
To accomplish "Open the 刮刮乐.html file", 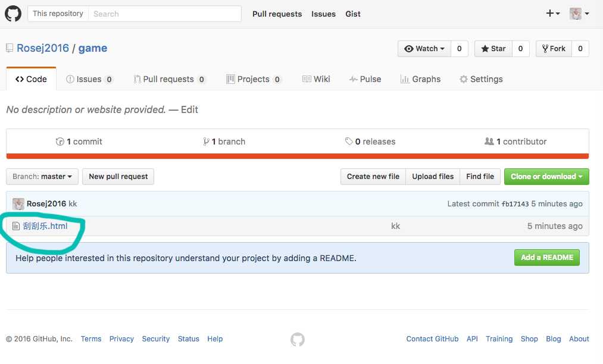I will [x=45, y=226].
